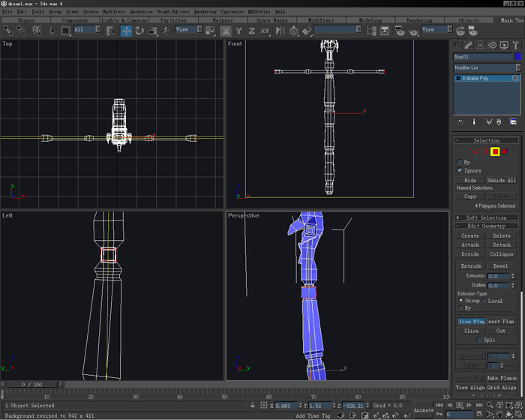Select the Vertex sub-object level
This screenshot has height=420, width=525.
(465, 151)
